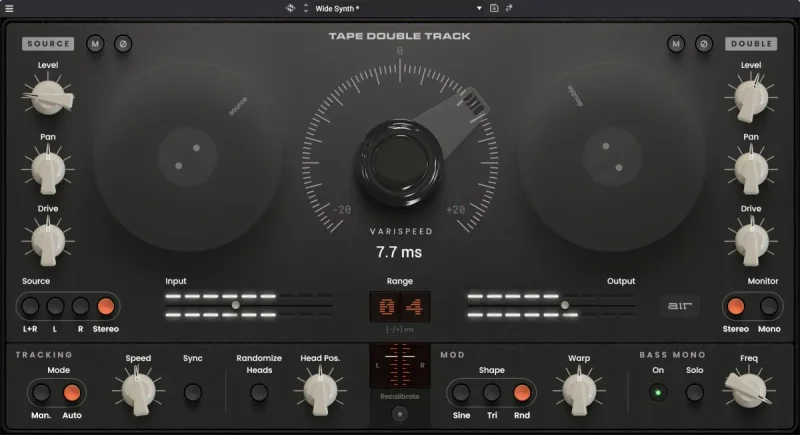Click the Double Drive knob
Viewport: 800px width, 435px height.
(x=751, y=241)
